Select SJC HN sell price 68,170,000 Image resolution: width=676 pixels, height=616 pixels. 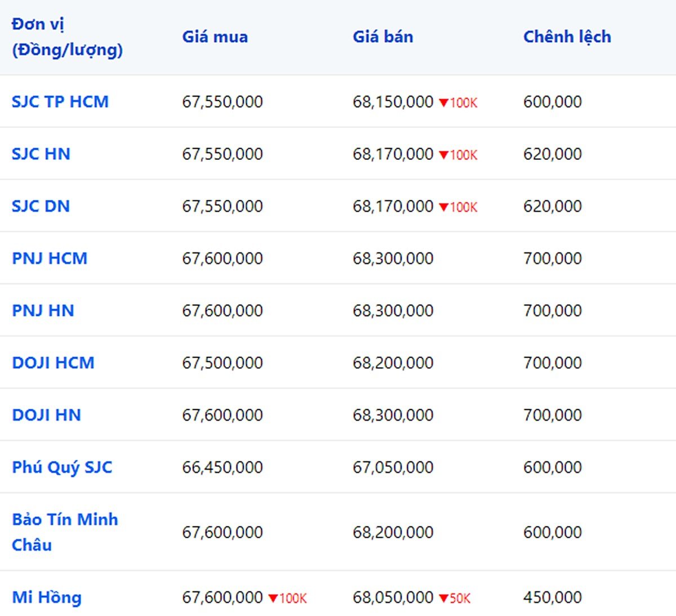pos(393,154)
